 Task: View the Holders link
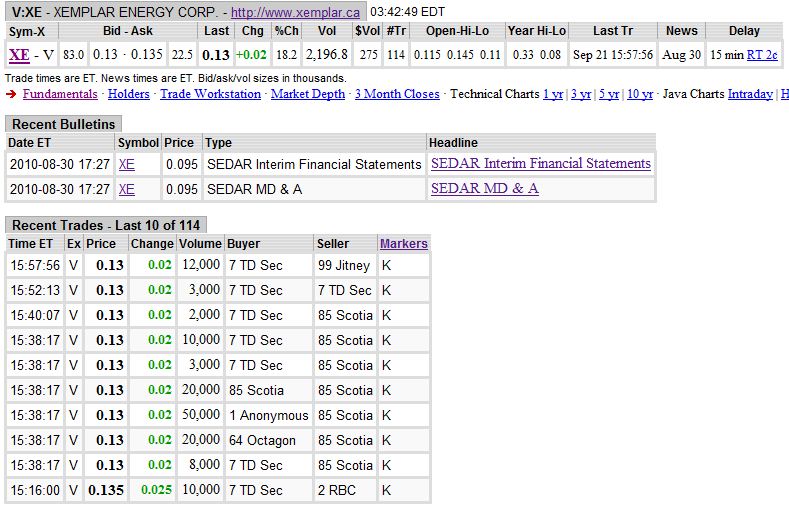click(x=129, y=94)
